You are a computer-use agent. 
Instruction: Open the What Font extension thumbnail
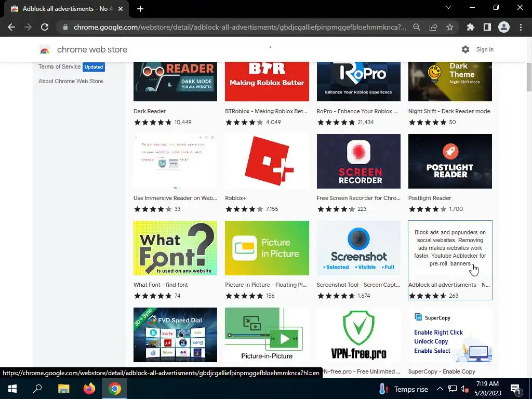(175, 248)
